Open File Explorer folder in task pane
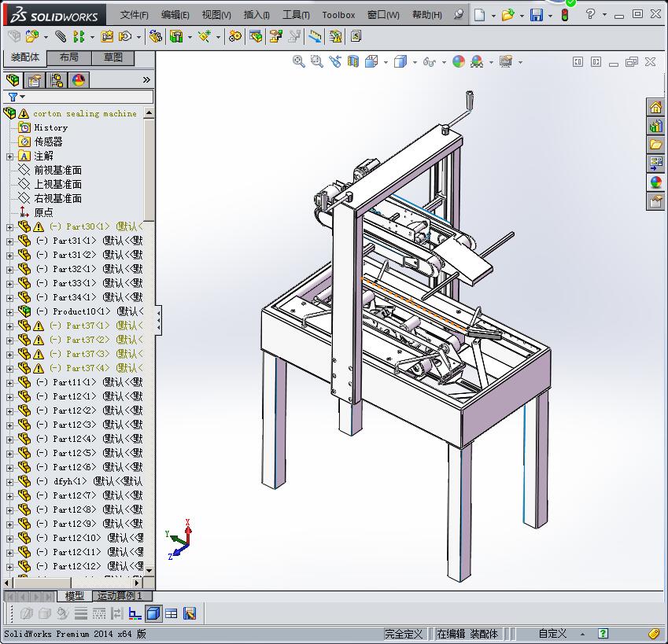The image size is (668, 644). [x=655, y=145]
